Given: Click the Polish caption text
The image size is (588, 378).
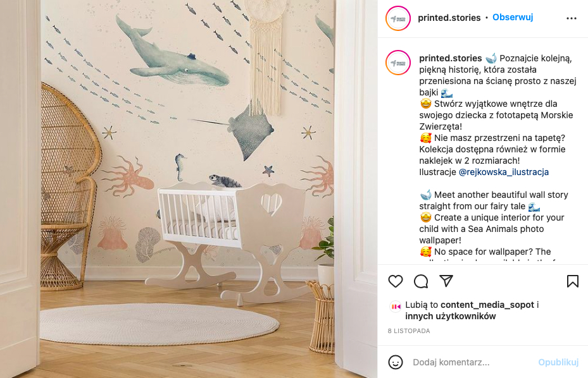Looking at the screenshot, I should pos(497,115).
